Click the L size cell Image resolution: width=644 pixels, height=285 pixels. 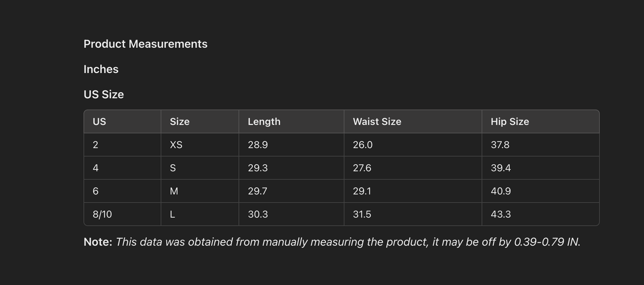172,215
